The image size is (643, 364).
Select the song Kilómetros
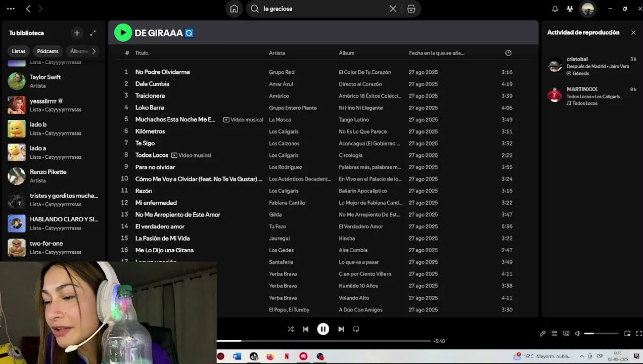click(x=150, y=131)
